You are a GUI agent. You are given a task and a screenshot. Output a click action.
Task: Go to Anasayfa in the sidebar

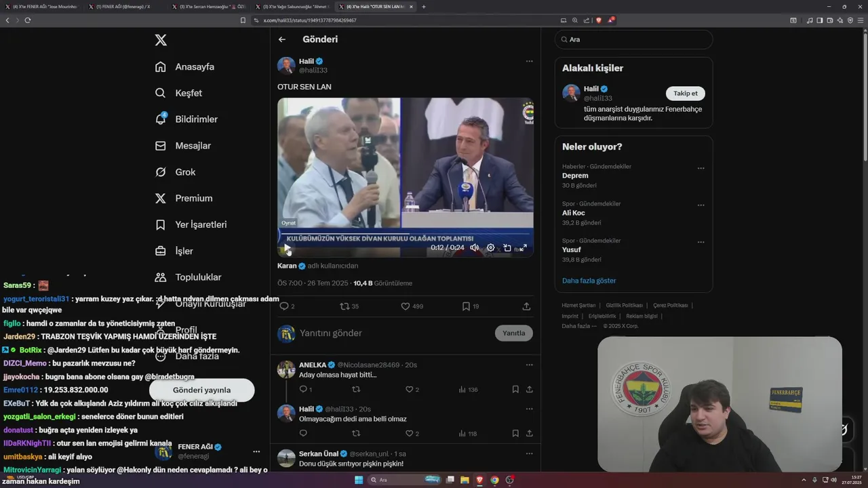pyautogui.click(x=184, y=66)
